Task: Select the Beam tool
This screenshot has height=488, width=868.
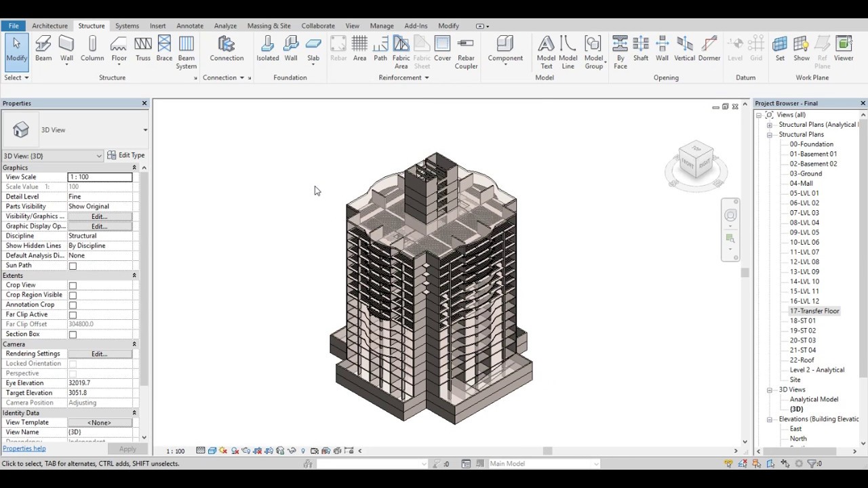Action: 43,49
